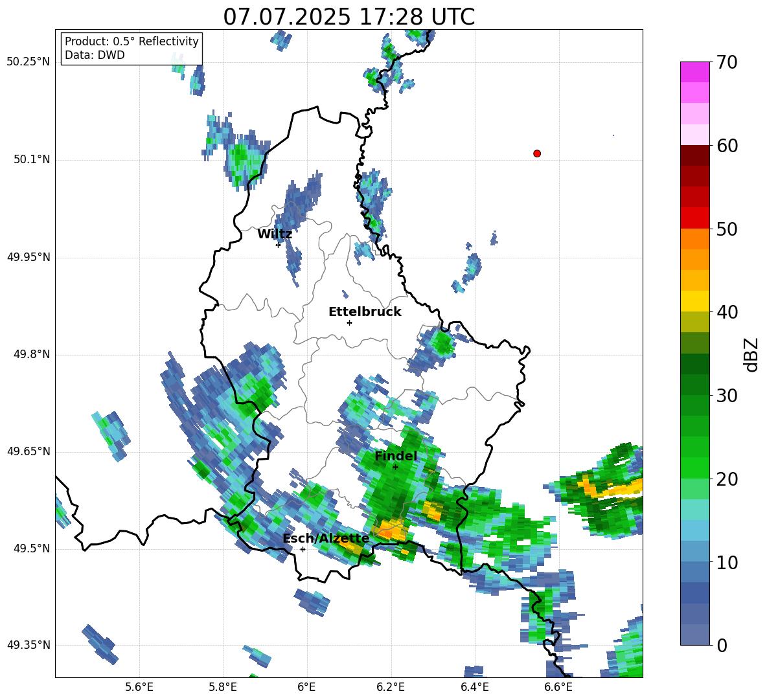Click the 60 label on the colorbar
This screenshot has height=700, width=767.
727,146
